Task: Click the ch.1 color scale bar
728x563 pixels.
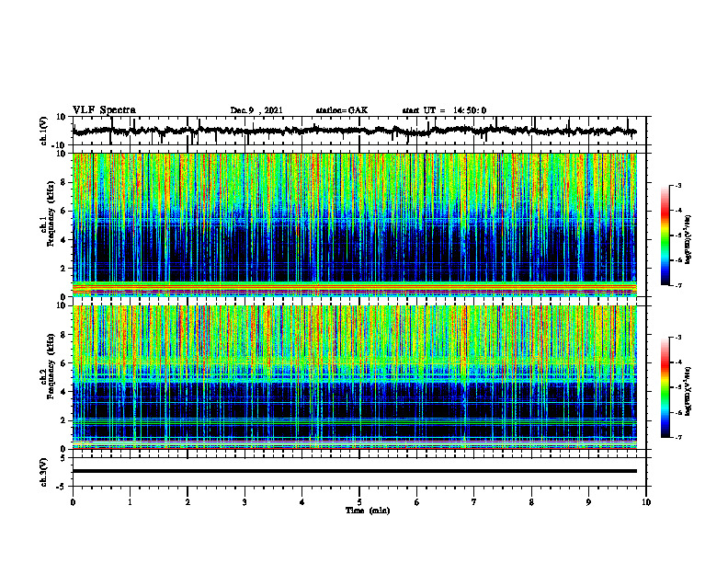Action: coord(665,236)
